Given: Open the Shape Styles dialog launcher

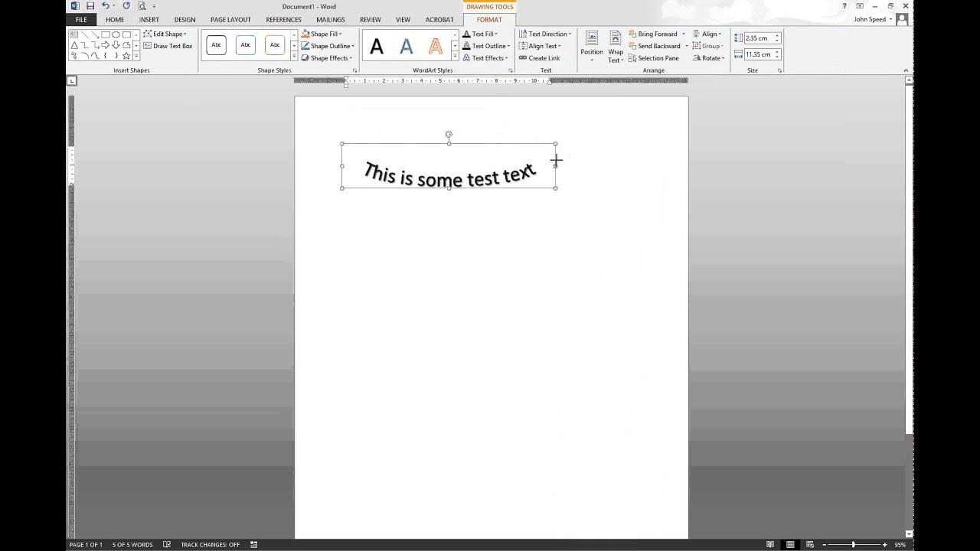Looking at the screenshot, I should click(354, 70).
